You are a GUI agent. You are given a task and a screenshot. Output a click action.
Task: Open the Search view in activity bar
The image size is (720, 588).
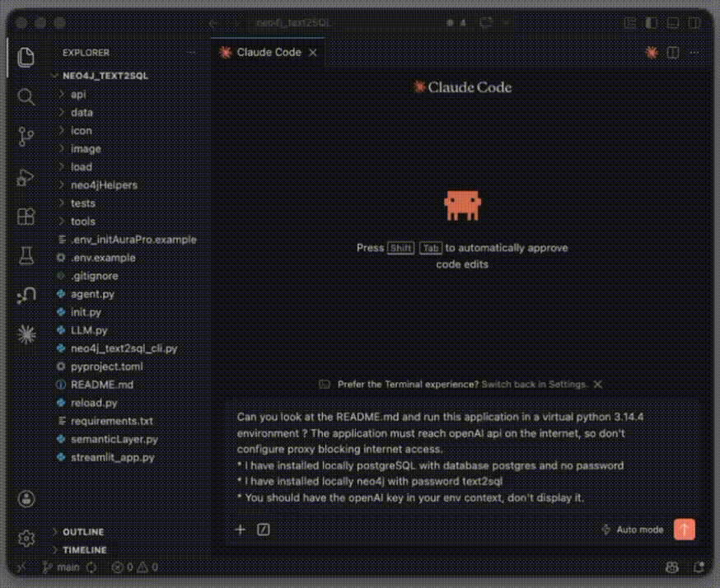(26, 96)
